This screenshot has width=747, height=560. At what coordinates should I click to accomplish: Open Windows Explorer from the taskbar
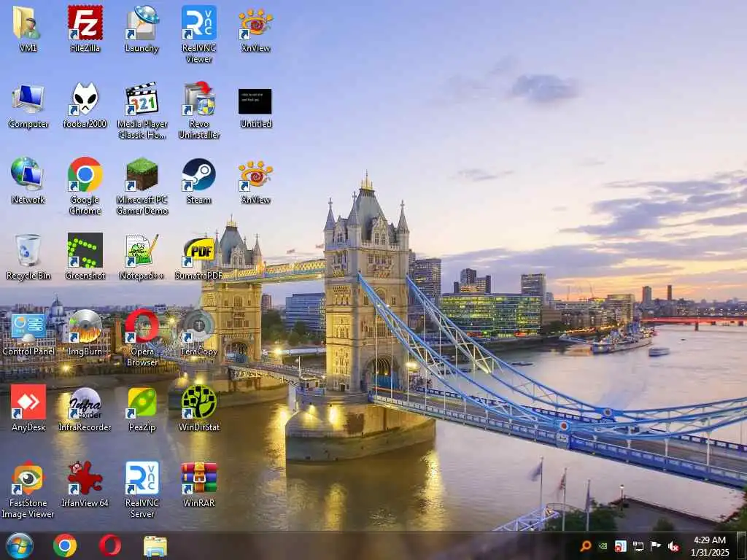point(155,546)
